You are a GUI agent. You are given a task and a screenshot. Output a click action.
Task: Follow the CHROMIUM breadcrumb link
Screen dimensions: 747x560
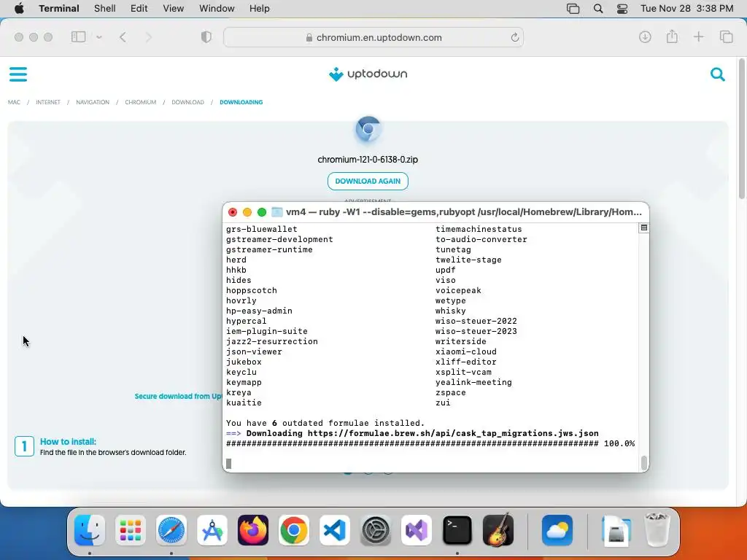[x=141, y=102]
